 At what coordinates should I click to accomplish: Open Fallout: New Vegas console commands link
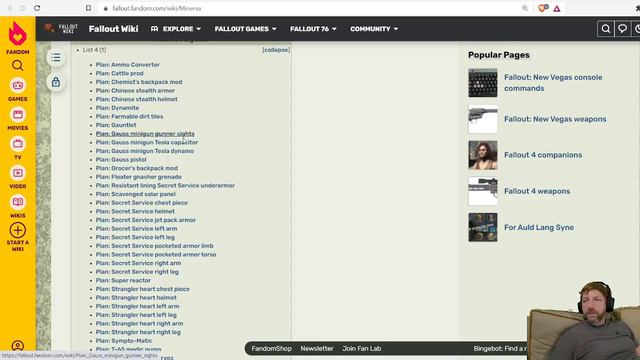(x=553, y=83)
